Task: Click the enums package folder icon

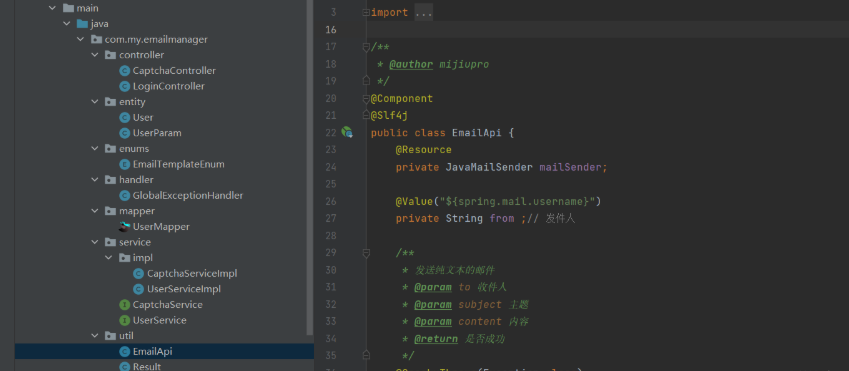Action: [x=110, y=149]
